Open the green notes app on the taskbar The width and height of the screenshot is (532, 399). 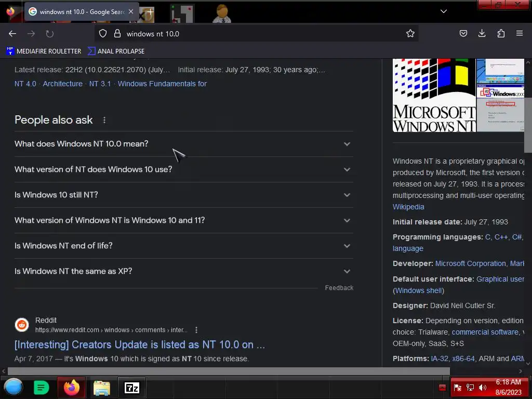point(42,388)
